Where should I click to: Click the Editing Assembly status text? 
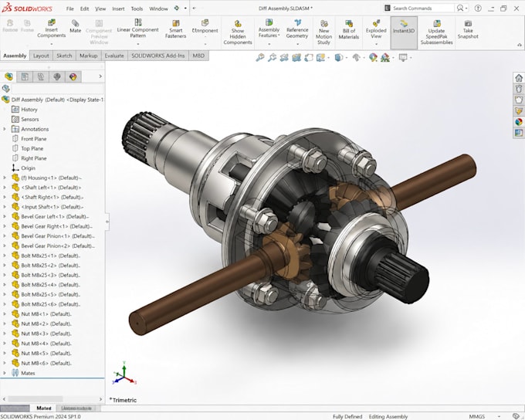(x=388, y=416)
